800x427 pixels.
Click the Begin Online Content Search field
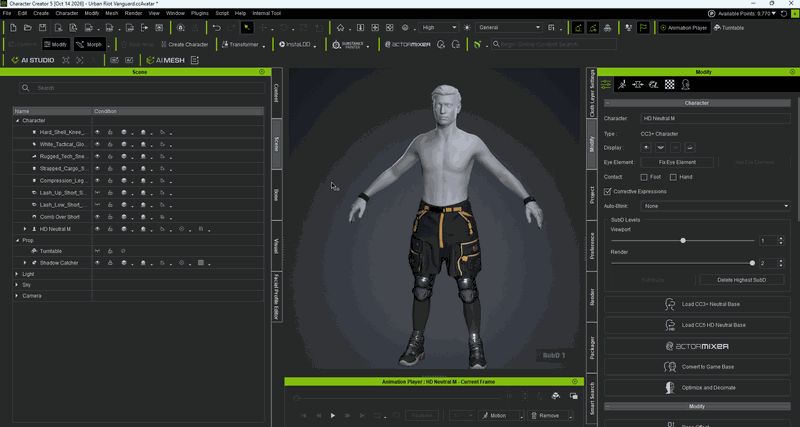[x=554, y=44]
